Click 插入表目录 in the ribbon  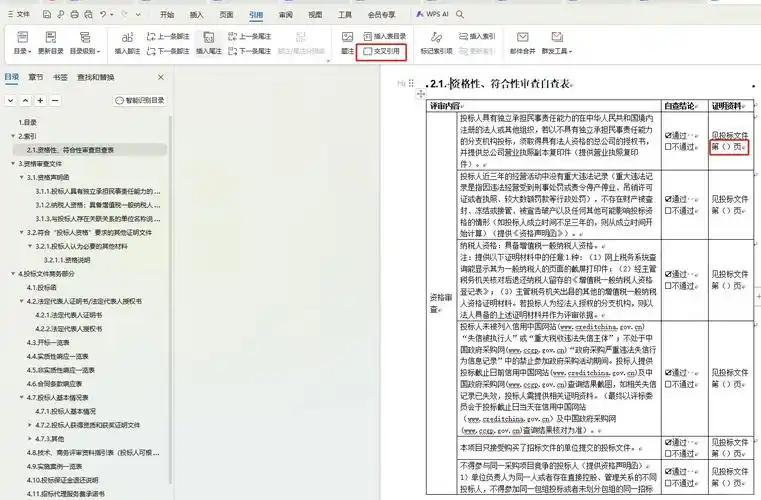(x=385, y=36)
